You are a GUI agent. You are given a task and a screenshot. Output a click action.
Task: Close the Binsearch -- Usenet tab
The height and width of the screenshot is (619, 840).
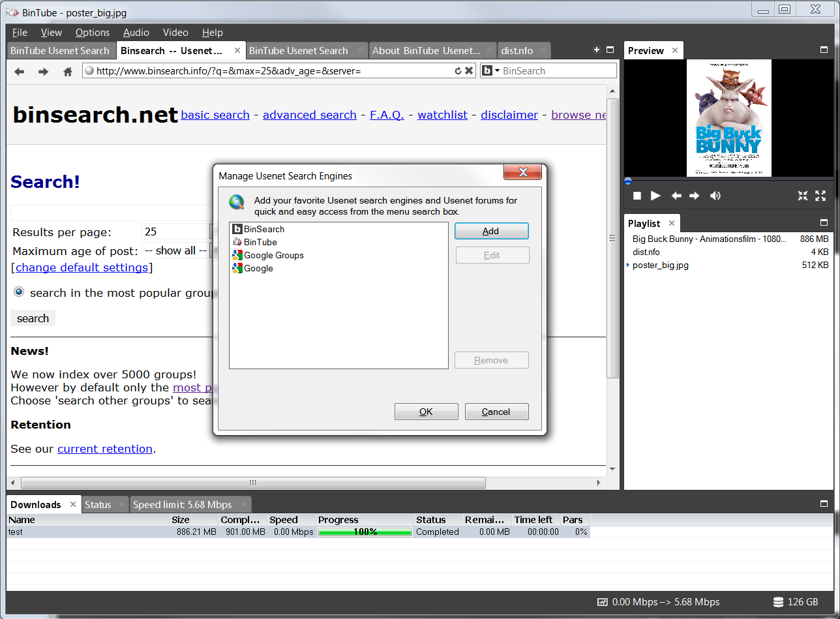[x=237, y=50]
